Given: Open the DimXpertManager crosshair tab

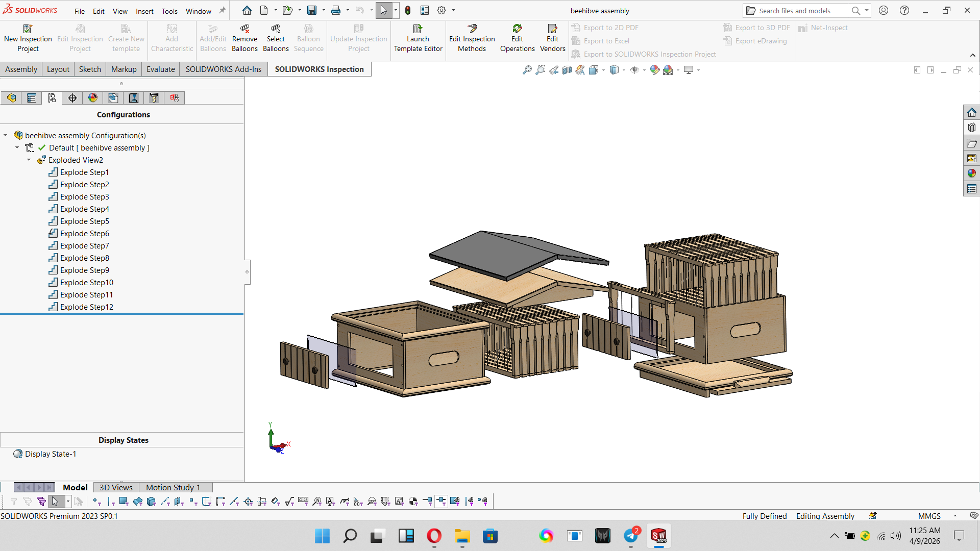Looking at the screenshot, I should click(x=72, y=98).
